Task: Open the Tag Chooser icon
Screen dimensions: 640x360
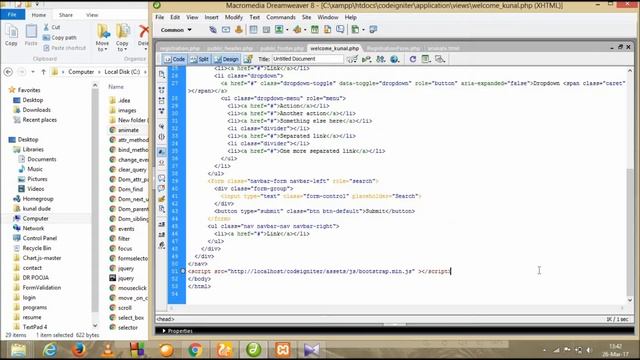Action: [373, 29]
